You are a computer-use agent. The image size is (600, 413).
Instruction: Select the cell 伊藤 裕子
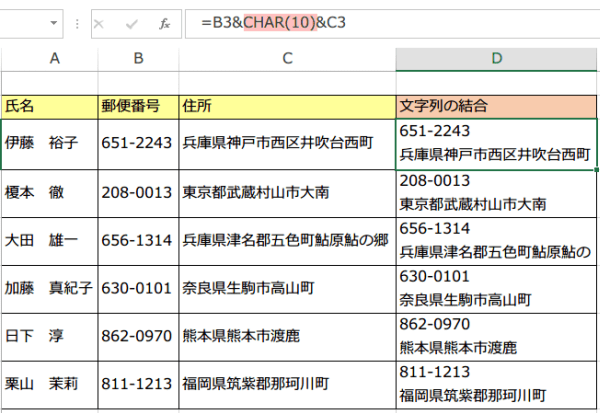pyautogui.click(x=50, y=144)
